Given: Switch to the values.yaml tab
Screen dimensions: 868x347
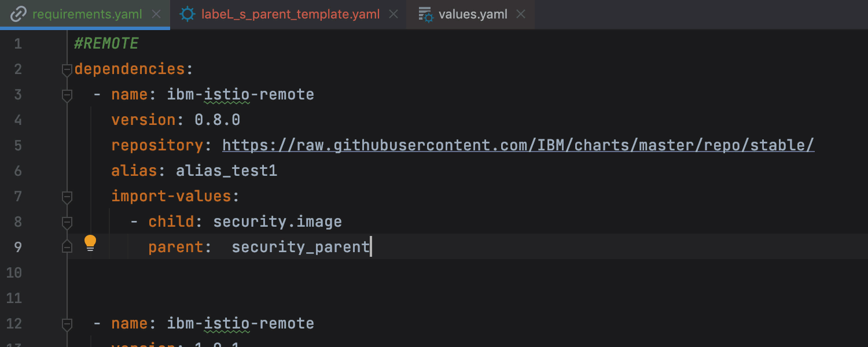Looking at the screenshot, I should coord(473,14).
